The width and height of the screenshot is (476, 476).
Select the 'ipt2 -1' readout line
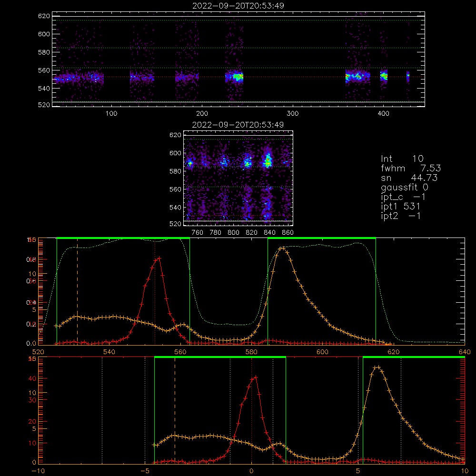400,216
